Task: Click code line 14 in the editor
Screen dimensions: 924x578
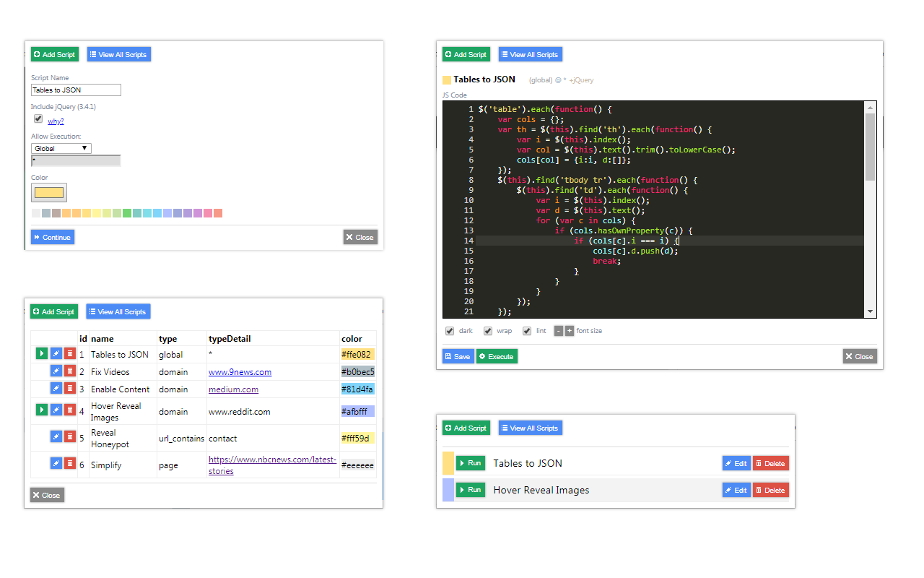Action: pyautogui.click(x=669, y=241)
